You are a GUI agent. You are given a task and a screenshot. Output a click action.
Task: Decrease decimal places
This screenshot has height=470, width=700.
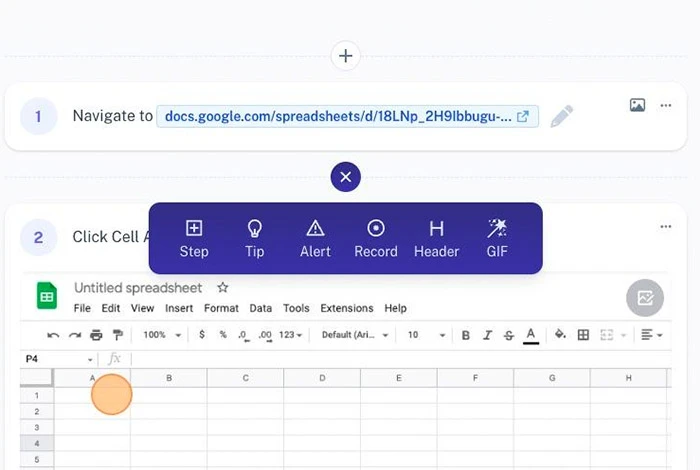pyautogui.click(x=244, y=335)
